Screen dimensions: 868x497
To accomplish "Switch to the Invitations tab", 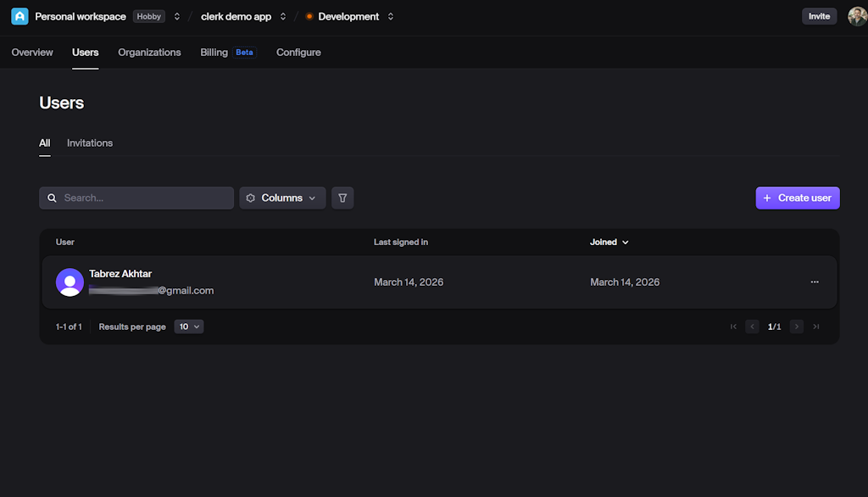I will pyautogui.click(x=89, y=142).
